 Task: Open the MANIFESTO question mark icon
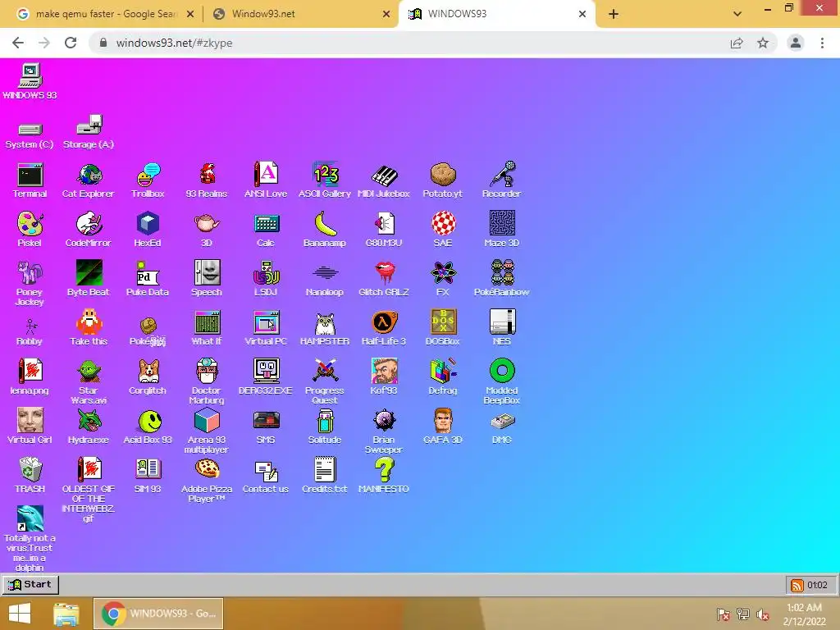click(x=384, y=475)
